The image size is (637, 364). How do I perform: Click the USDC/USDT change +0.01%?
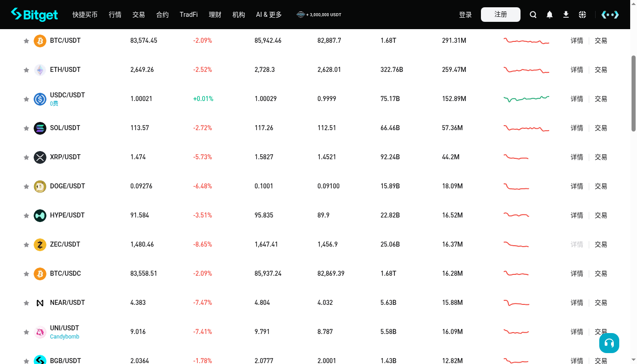click(203, 99)
